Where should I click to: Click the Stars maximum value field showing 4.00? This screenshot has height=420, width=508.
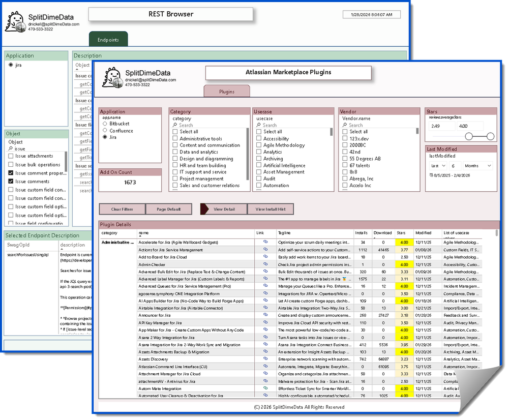[x=470, y=126]
